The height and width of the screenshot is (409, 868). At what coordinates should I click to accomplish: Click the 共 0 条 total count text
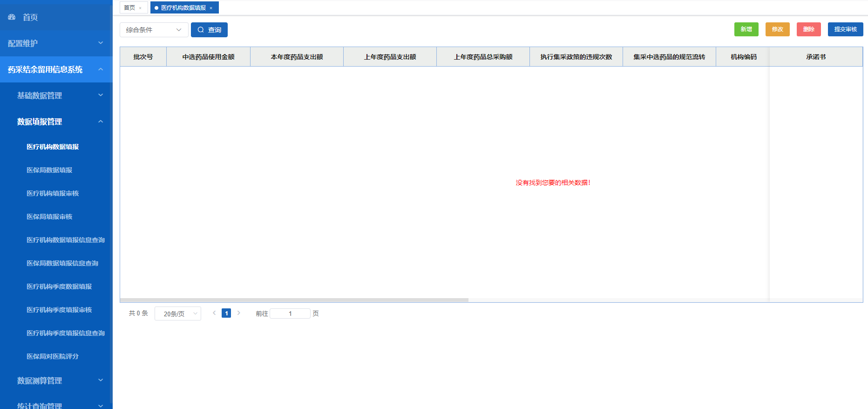coord(138,313)
